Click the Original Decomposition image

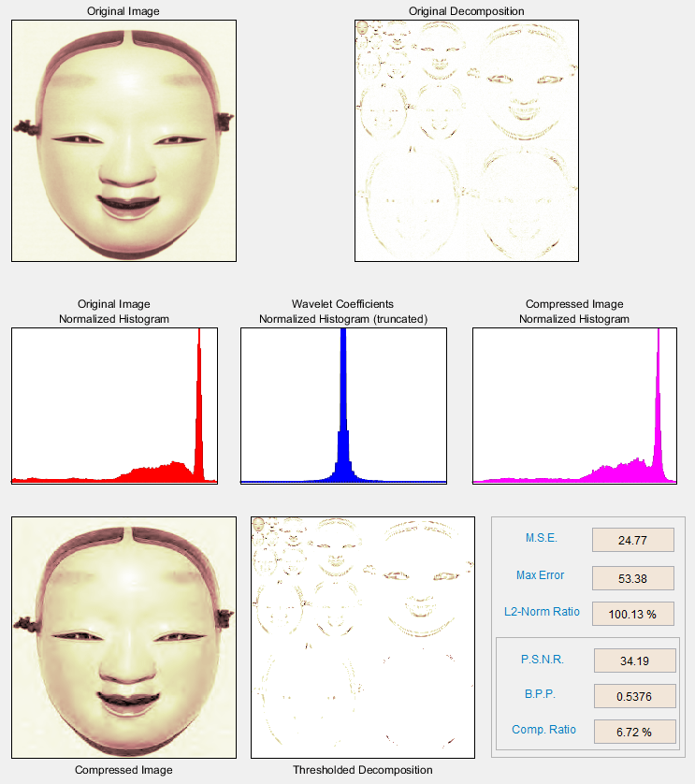click(467, 140)
